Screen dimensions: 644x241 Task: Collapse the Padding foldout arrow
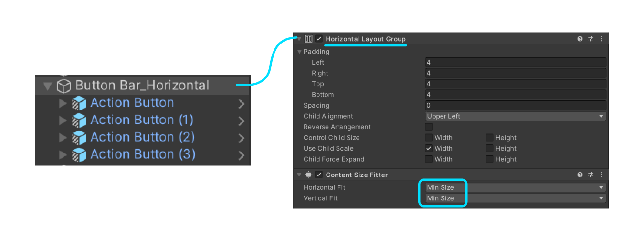tap(299, 52)
